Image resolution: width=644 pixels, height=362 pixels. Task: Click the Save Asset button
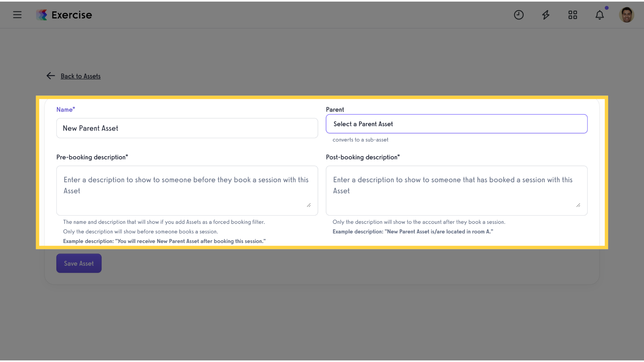click(79, 263)
